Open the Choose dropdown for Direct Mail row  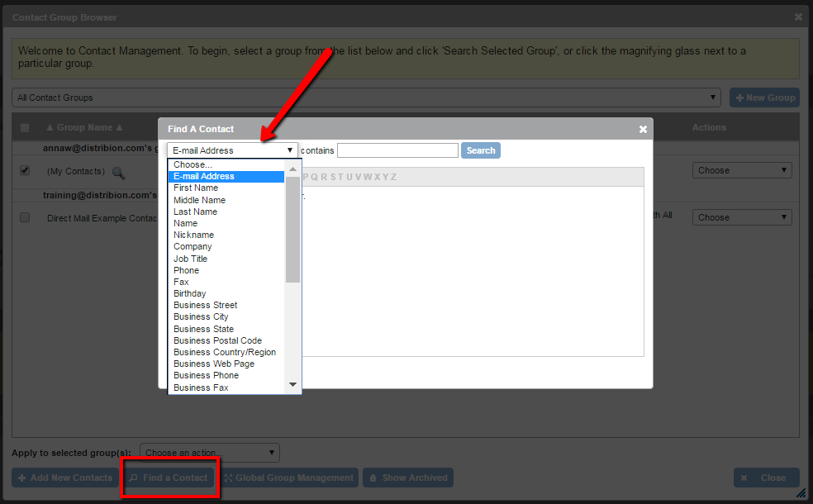click(742, 217)
